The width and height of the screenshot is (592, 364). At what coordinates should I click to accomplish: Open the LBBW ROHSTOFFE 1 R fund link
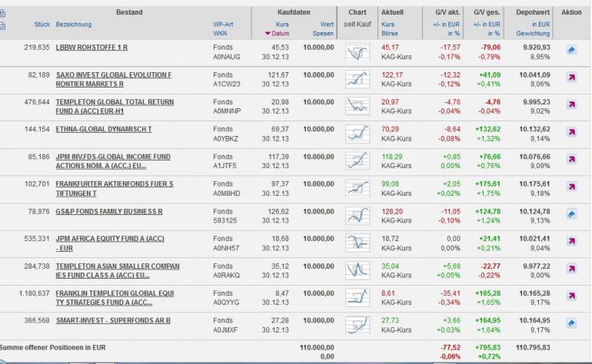pyautogui.click(x=91, y=48)
